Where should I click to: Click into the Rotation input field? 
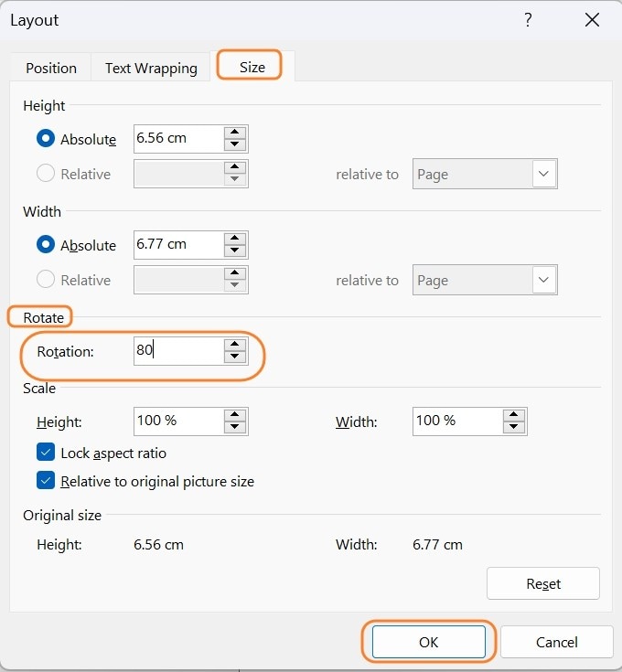point(177,351)
